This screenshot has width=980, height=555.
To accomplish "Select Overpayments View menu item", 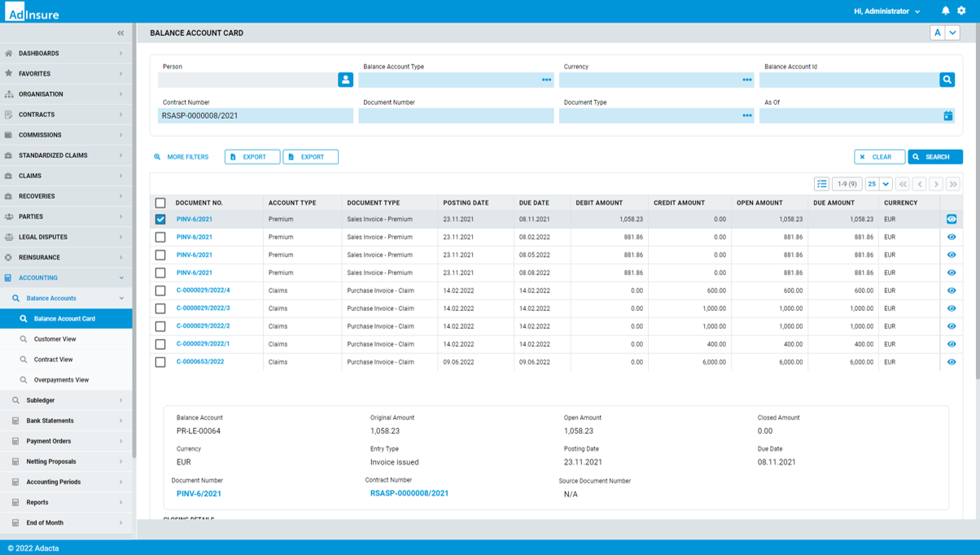I will [x=61, y=380].
